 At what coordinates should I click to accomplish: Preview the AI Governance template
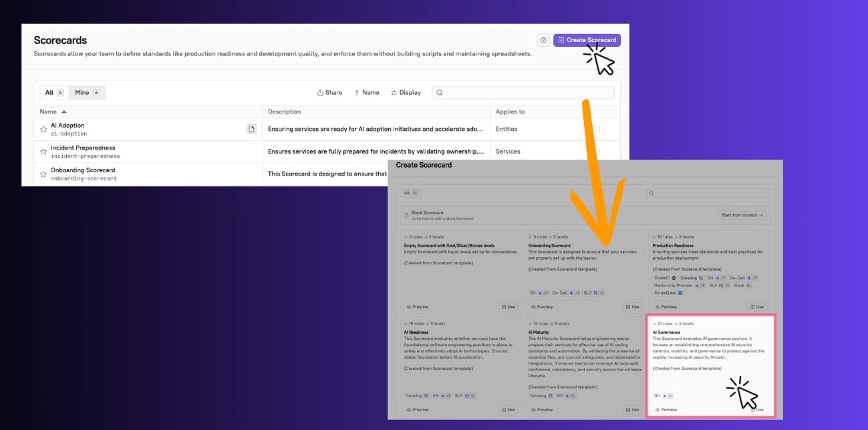[x=666, y=410]
